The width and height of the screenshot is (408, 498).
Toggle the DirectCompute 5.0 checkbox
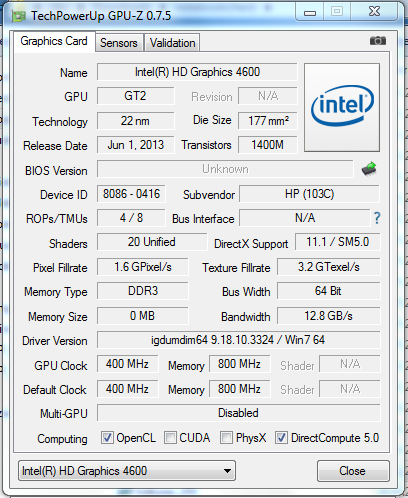pos(281,437)
